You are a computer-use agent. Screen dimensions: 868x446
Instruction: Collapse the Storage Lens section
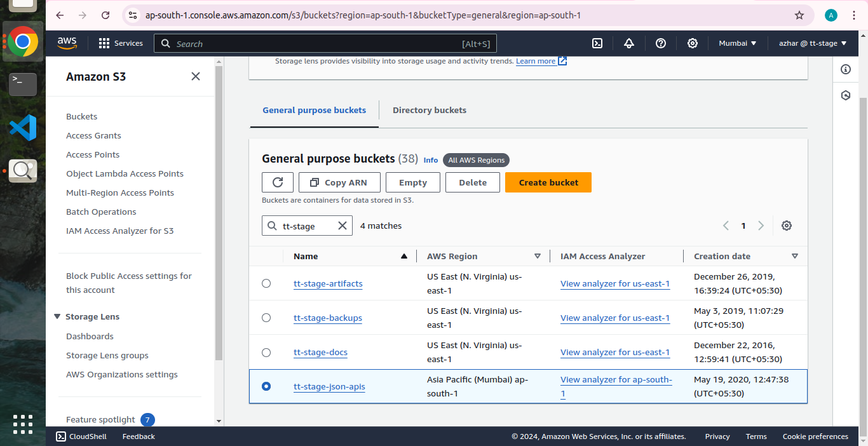tap(58, 316)
